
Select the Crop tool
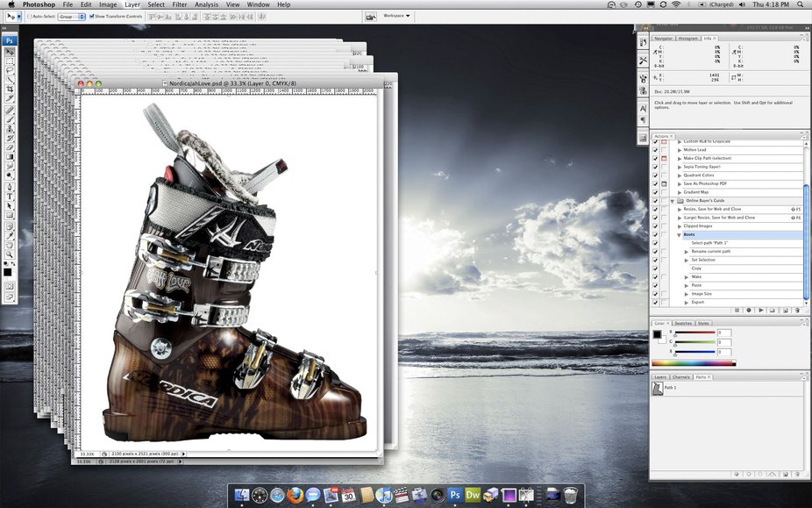point(10,89)
